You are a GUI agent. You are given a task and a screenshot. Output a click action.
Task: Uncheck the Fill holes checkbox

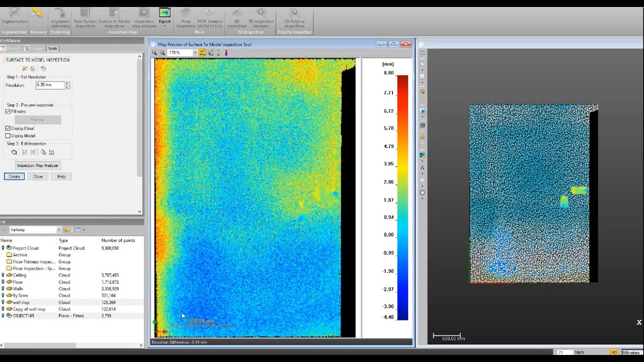point(8,112)
